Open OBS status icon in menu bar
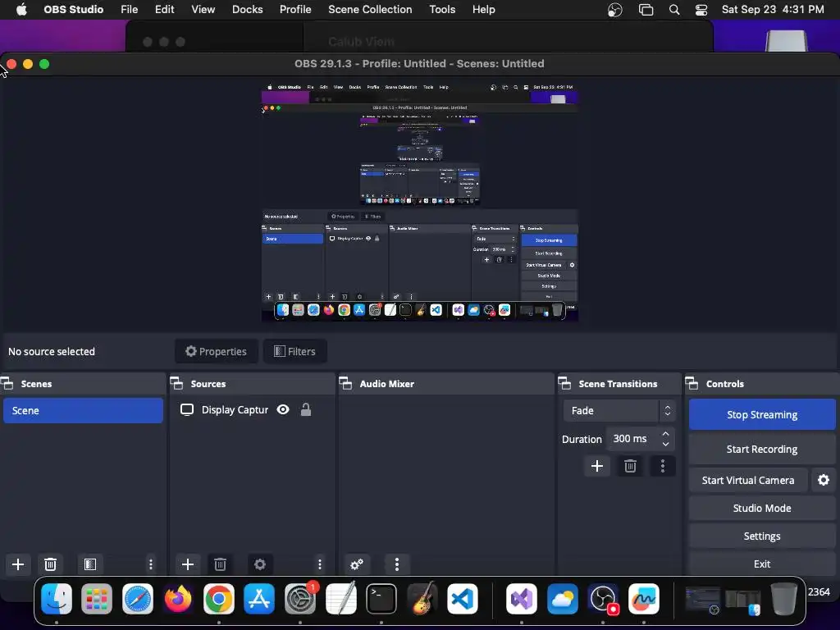The height and width of the screenshot is (630, 840). (615, 10)
